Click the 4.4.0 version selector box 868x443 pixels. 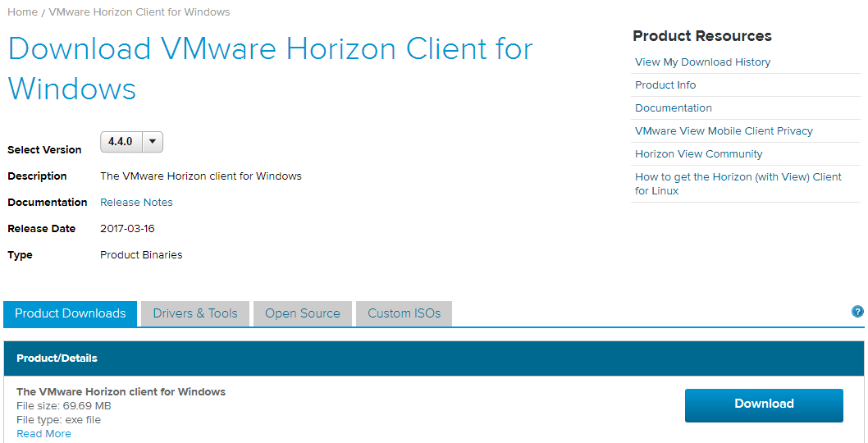coord(121,142)
